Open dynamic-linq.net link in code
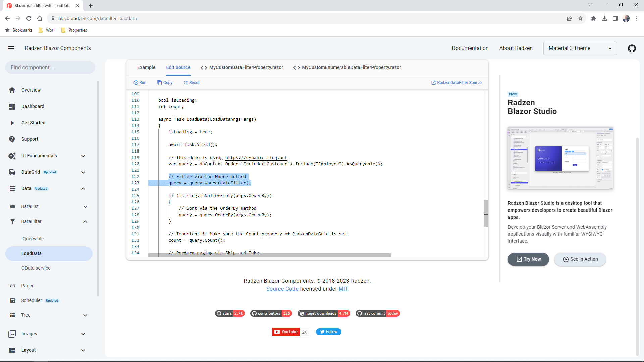Image resolution: width=644 pixels, height=362 pixels. point(256,157)
